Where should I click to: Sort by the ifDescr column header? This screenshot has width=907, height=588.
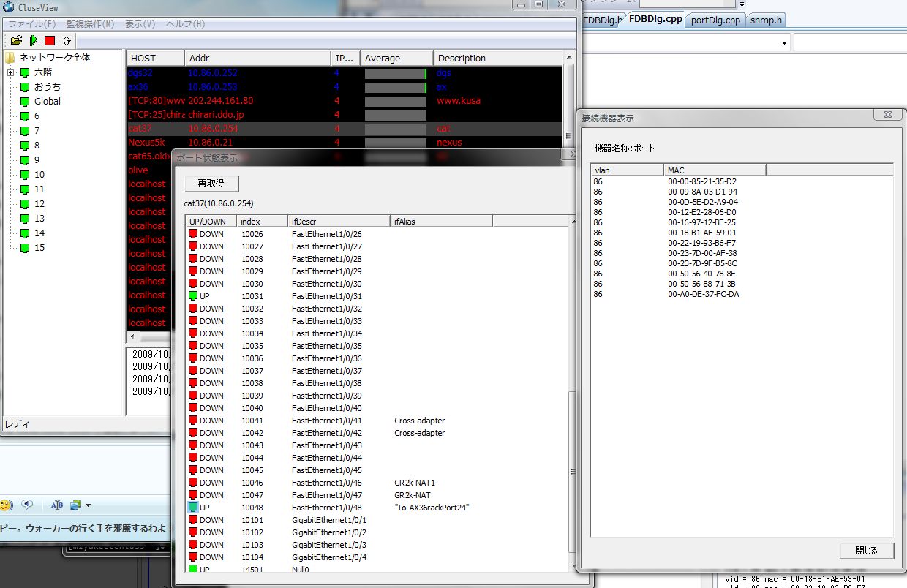(x=339, y=221)
